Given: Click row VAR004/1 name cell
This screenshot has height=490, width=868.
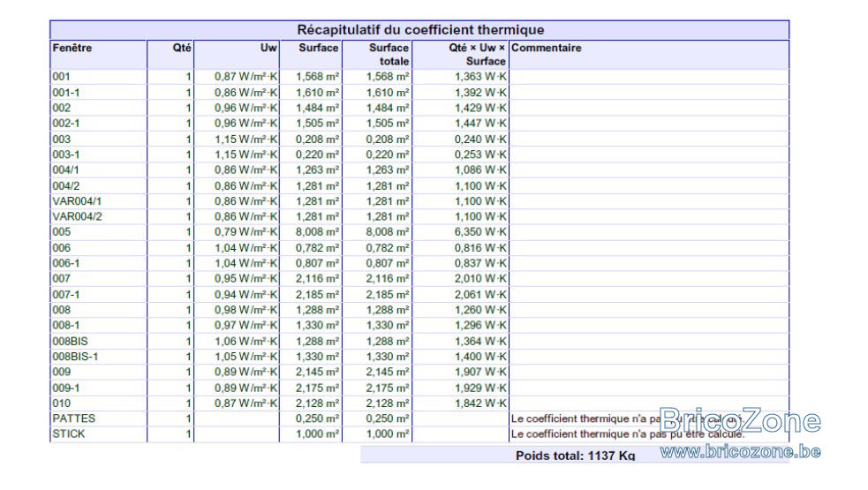Looking at the screenshot, I should (x=77, y=201).
